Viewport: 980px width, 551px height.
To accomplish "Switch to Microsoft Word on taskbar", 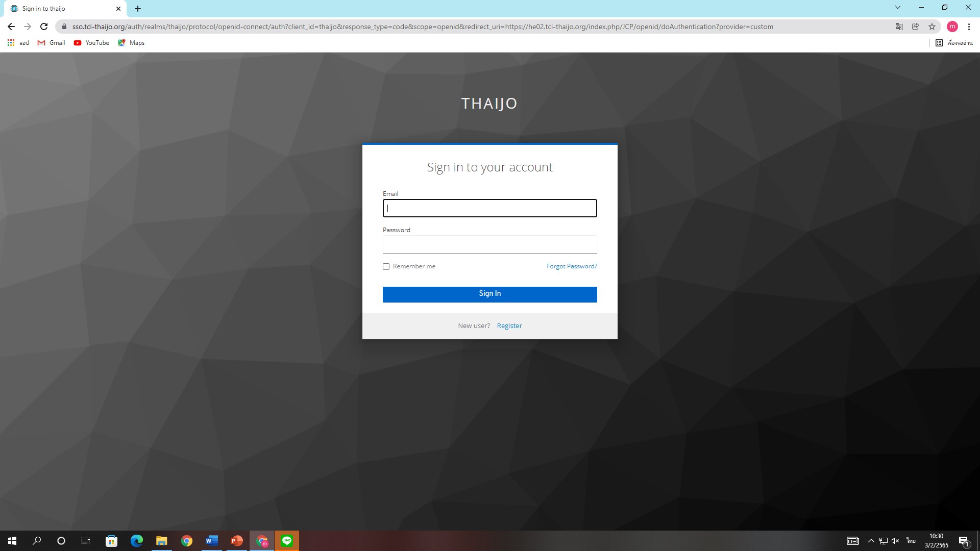I will (212, 541).
